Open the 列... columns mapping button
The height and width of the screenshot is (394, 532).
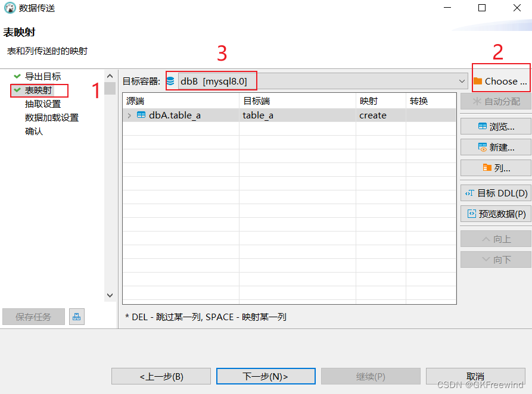(x=496, y=168)
